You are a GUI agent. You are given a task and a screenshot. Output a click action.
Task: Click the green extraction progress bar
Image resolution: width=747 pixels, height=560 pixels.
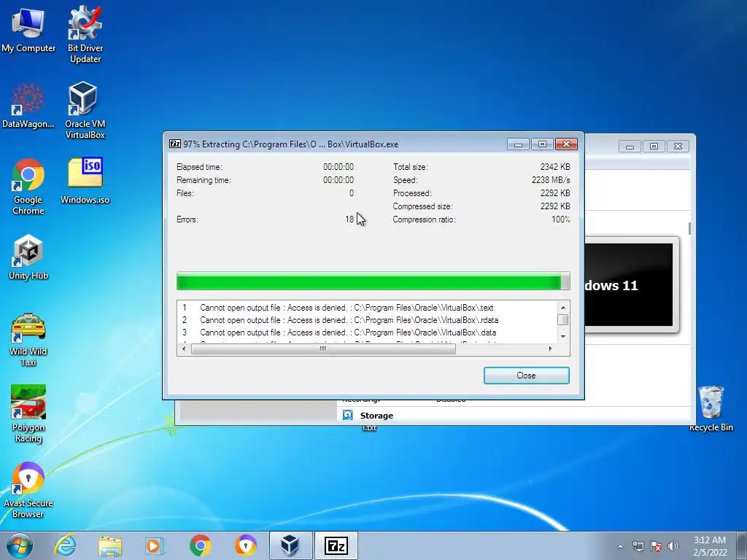(x=373, y=281)
